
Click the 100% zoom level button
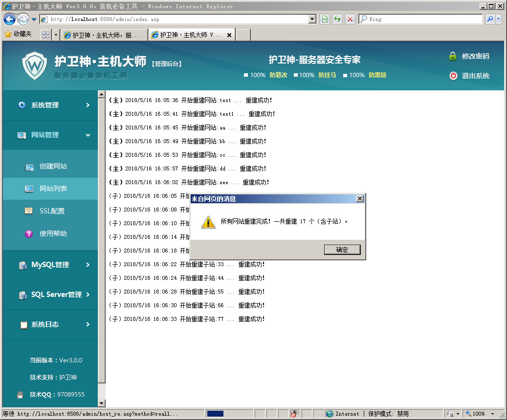[x=475, y=414]
